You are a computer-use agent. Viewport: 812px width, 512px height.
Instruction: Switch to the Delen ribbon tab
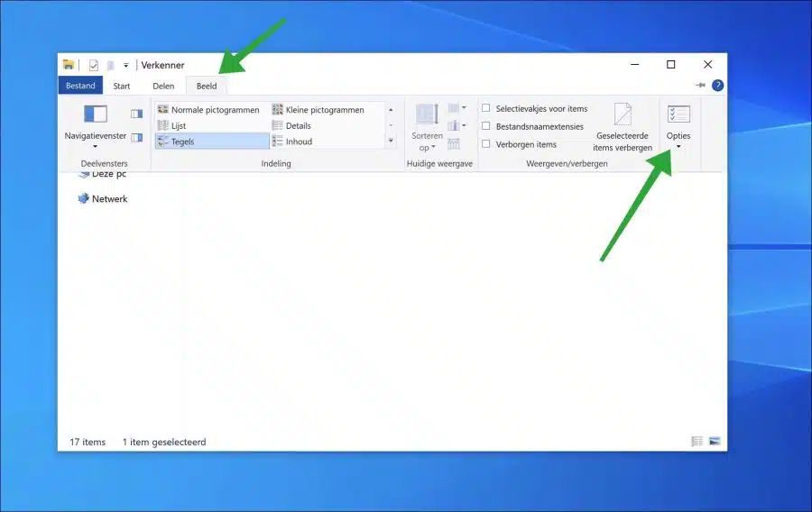(x=163, y=86)
